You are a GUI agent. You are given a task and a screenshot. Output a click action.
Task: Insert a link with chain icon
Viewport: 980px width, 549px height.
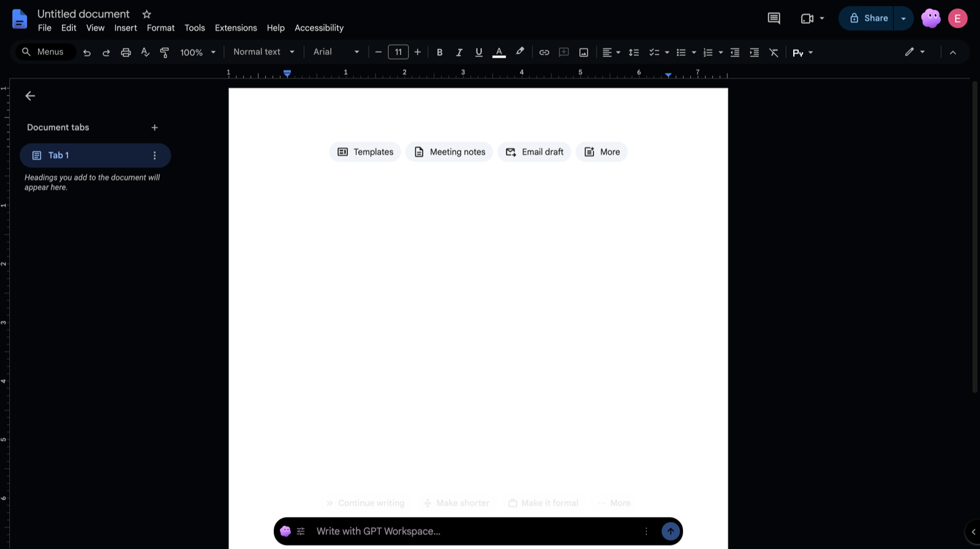click(x=544, y=53)
